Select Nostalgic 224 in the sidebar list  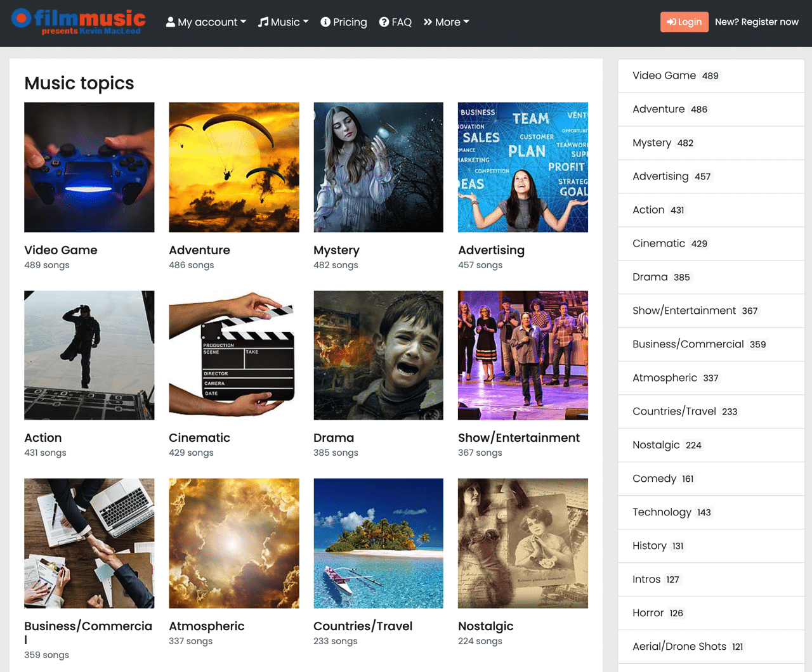(711, 445)
